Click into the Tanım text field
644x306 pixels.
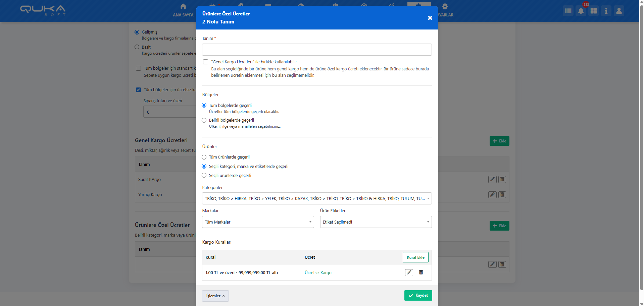(x=316, y=50)
